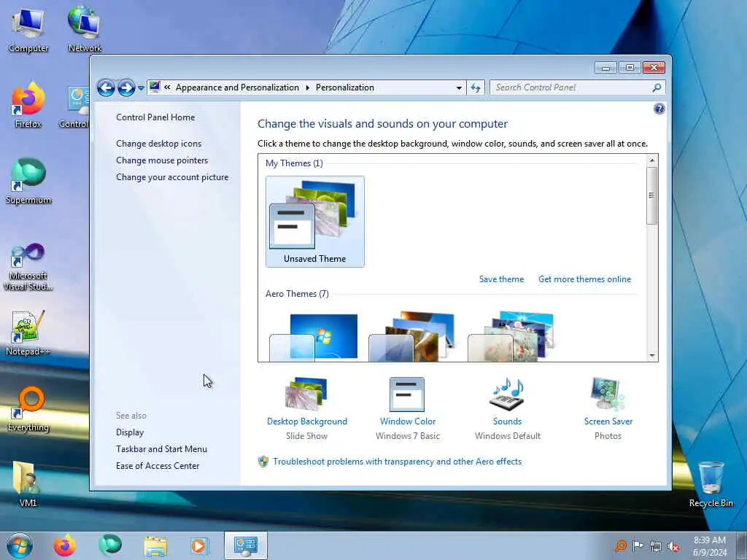Screen dimensions: 747x560
Task: Click the Action Center flag tray icon
Action: tap(638, 545)
